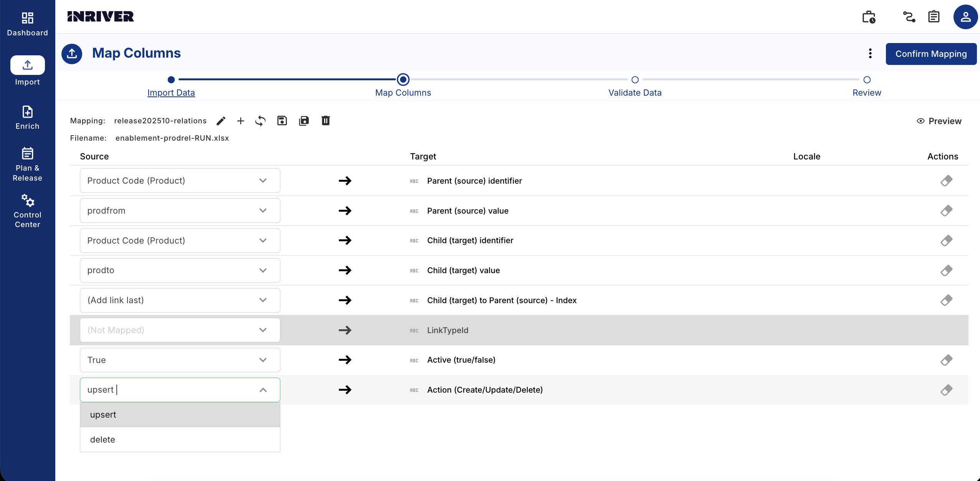Open the workflow route icon in header
Image resolution: width=980 pixels, height=481 pixels.
click(x=909, y=17)
